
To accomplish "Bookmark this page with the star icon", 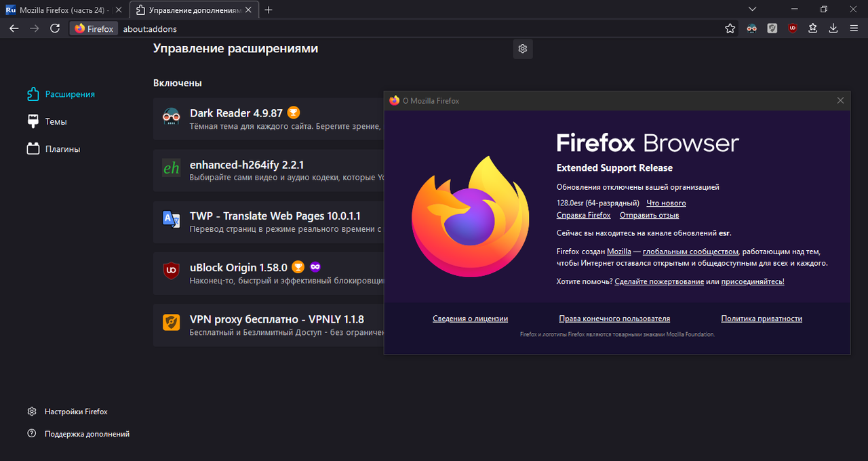I will pos(730,28).
